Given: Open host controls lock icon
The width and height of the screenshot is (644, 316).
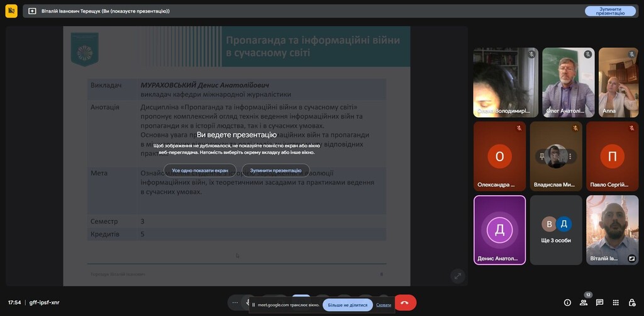Looking at the screenshot, I should pyautogui.click(x=631, y=302).
